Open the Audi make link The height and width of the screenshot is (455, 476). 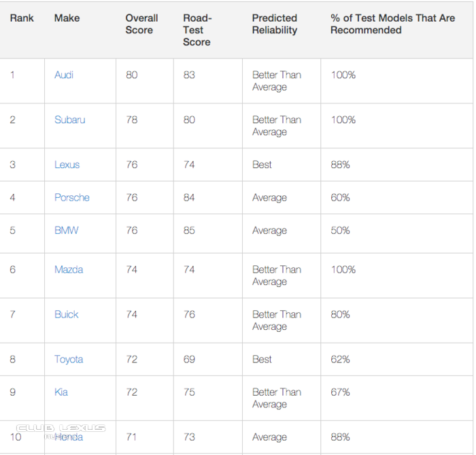pyautogui.click(x=64, y=75)
